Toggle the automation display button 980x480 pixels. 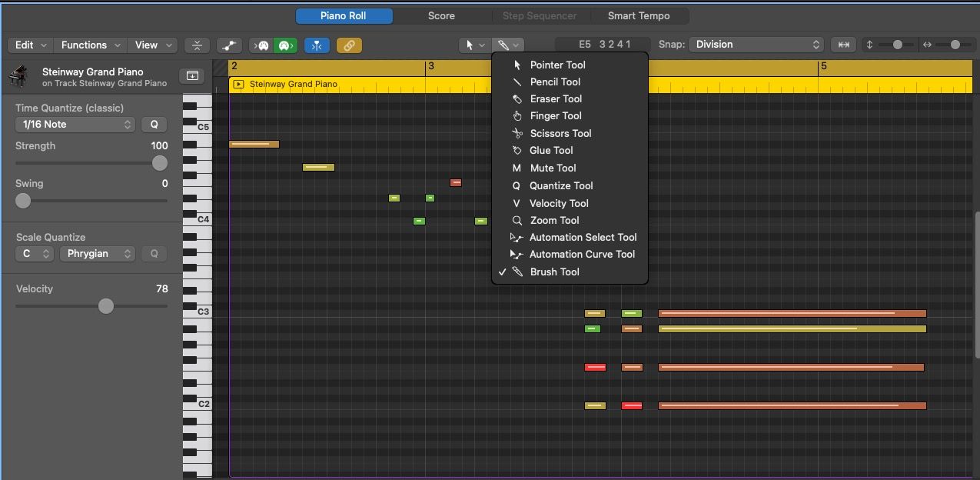[228, 45]
